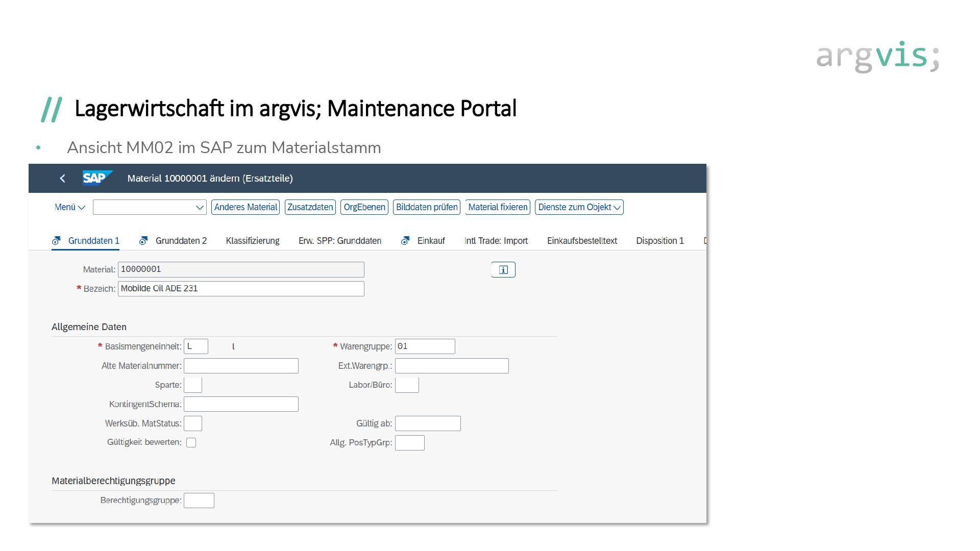Click the Werksüb. MatStatus field
The width and height of the screenshot is (980, 551).
pyautogui.click(x=193, y=423)
